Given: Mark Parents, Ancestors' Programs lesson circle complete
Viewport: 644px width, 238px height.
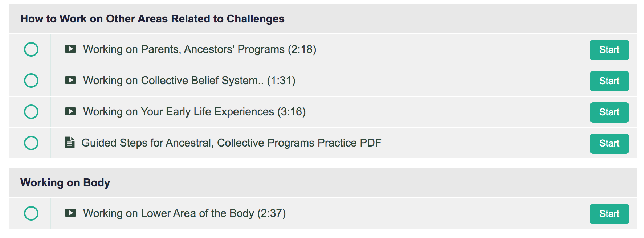Looking at the screenshot, I should [31, 49].
